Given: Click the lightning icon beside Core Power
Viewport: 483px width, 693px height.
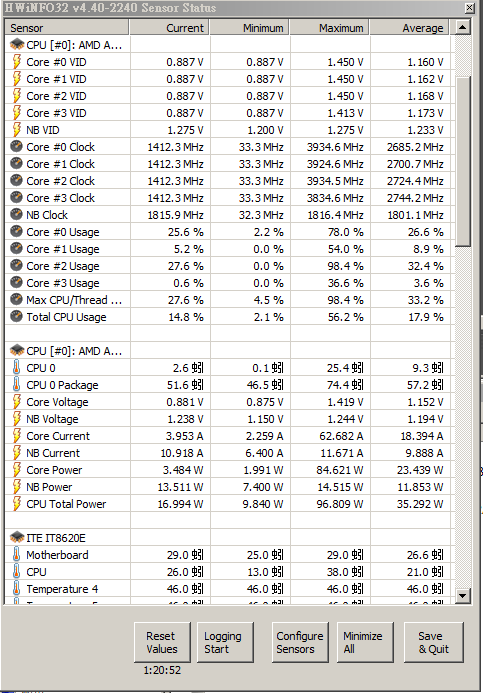Looking at the screenshot, I should [x=16, y=470].
